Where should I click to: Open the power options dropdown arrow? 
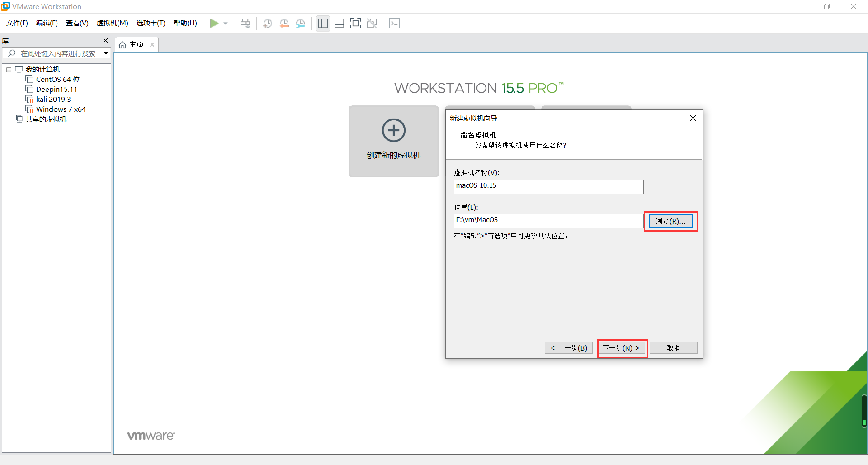tap(226, 24)
